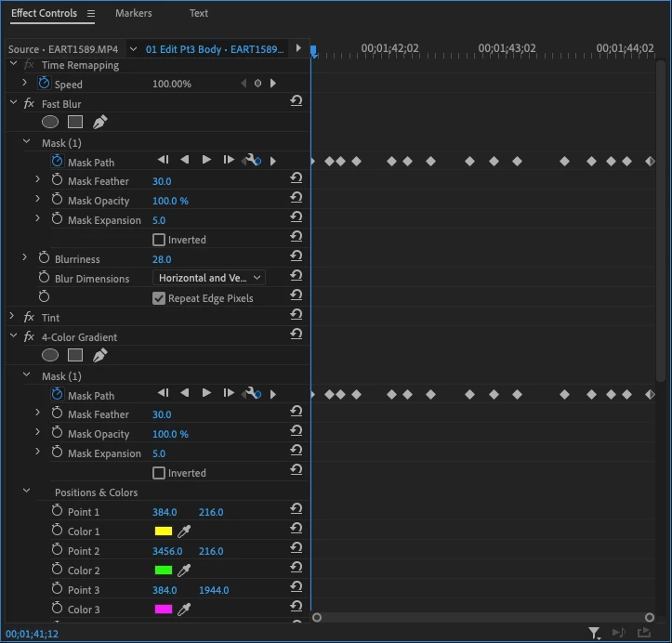Edit Point 2 X value 3456.0
Image resolution: width=672 pixels, height=643 pixels.
167,551
